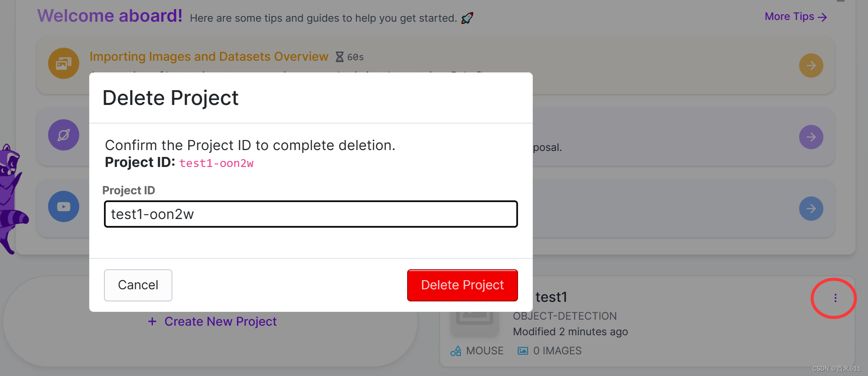
Task: Click the MOUSE class shapes icon
Action: pyautogui.click(x=456, y=351)
